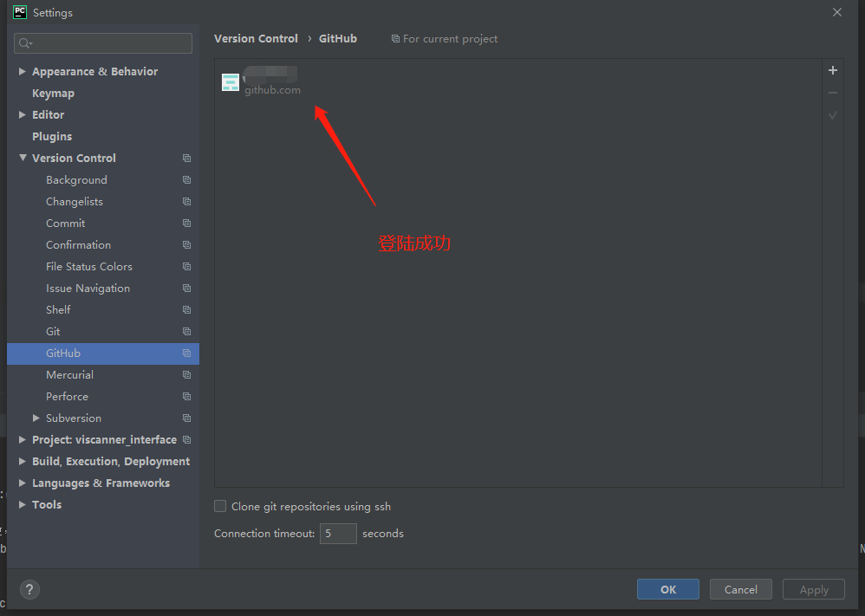Open Issue Navigation settings
The width and height of the screenshot is (865, 616).
[88, 288]
